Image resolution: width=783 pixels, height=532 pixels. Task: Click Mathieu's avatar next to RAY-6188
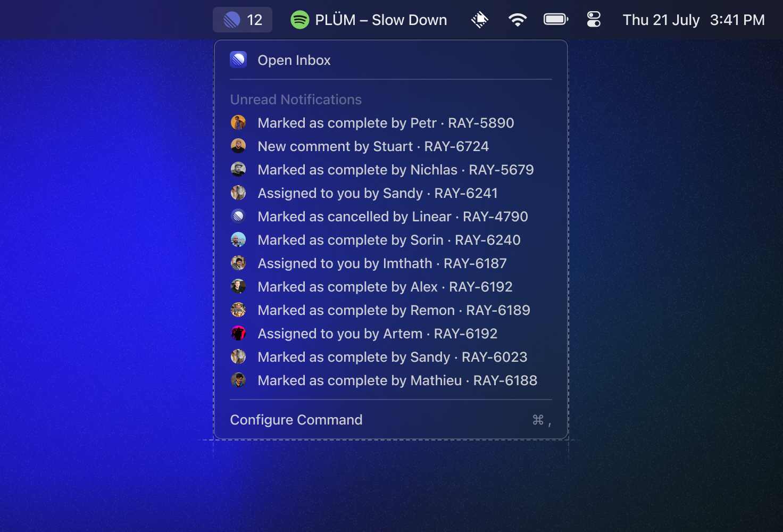238,380
